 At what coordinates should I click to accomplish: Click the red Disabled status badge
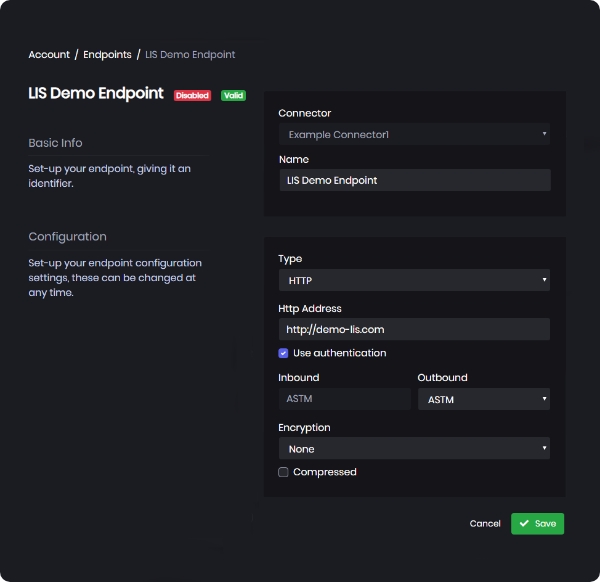[x=192, y=96]
